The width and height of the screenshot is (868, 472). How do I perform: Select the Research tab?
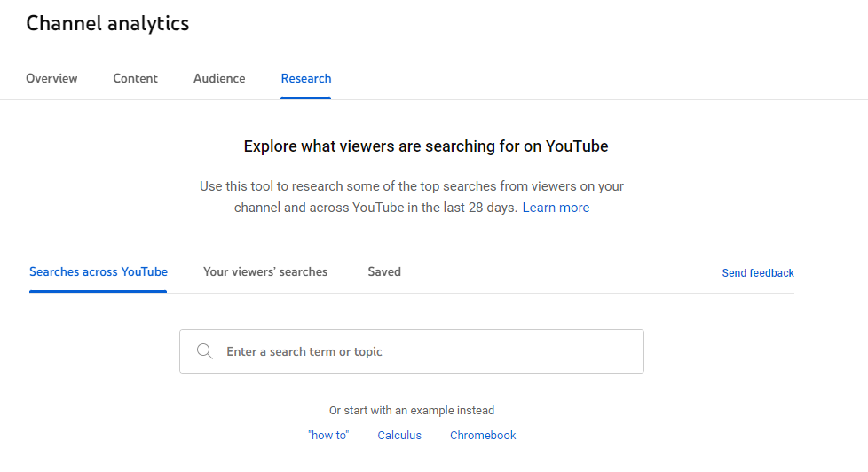(306, 79)
